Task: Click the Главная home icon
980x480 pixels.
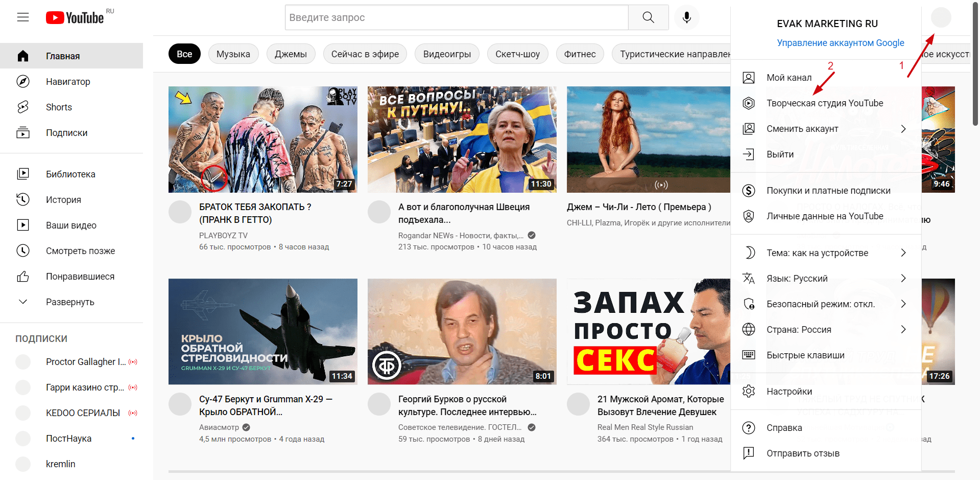Action: 23,56
